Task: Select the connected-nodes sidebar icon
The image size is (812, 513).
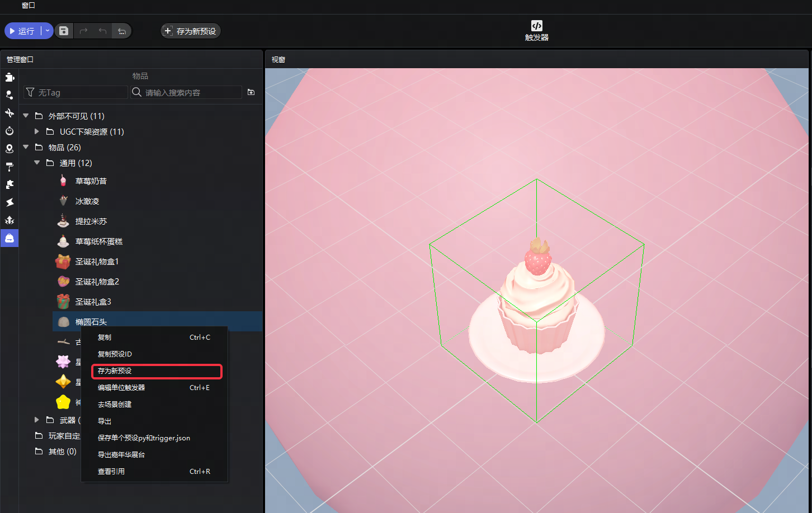Action: [x=10, y=95]
